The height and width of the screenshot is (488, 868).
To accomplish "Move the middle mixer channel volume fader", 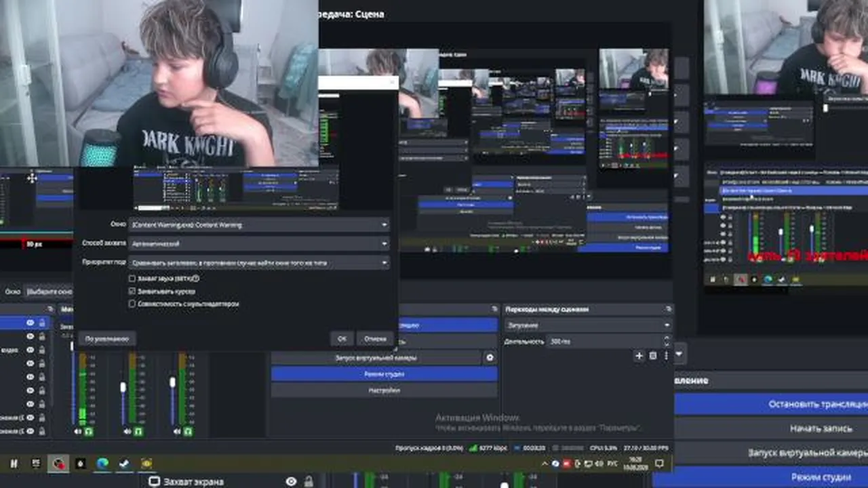I will 123,388.
